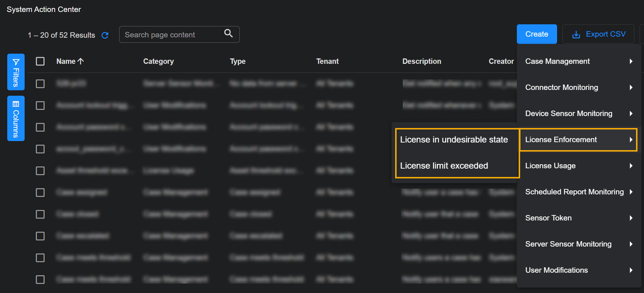This screenshot has width=644, height=293.
Task: Open the Columns side panel
Action: pyautogui.click(x=16, y=118)
